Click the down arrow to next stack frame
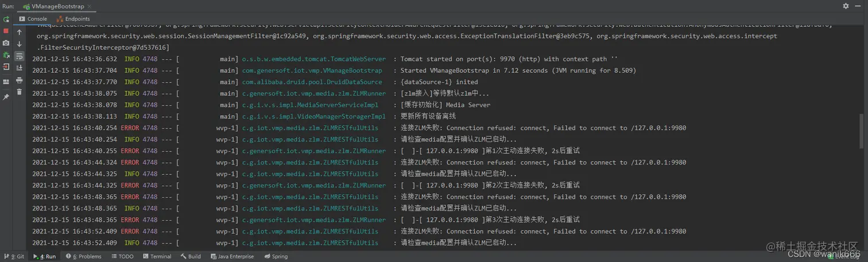The height and width of the screenshot is (262, 868). (x=19, y=44)
